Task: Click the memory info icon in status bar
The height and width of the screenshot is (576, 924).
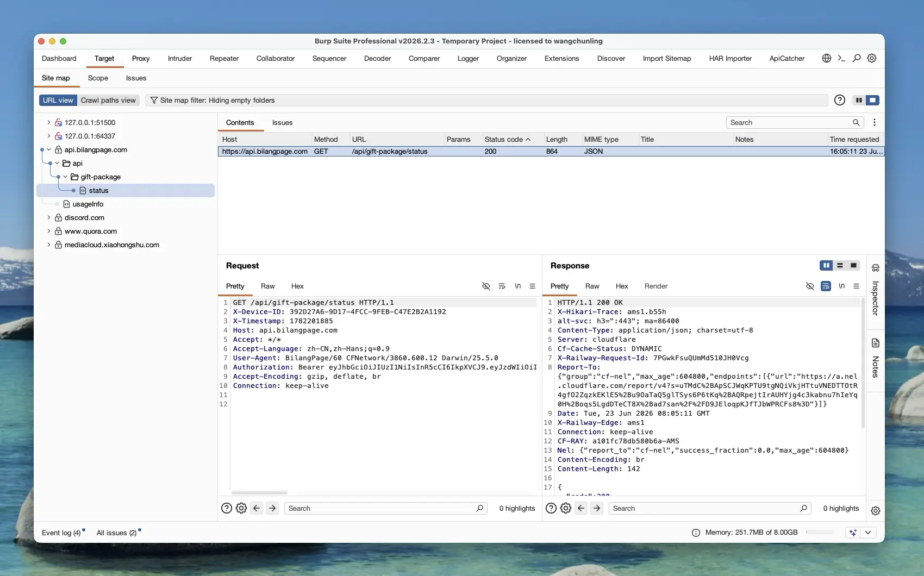Action: 696,533
